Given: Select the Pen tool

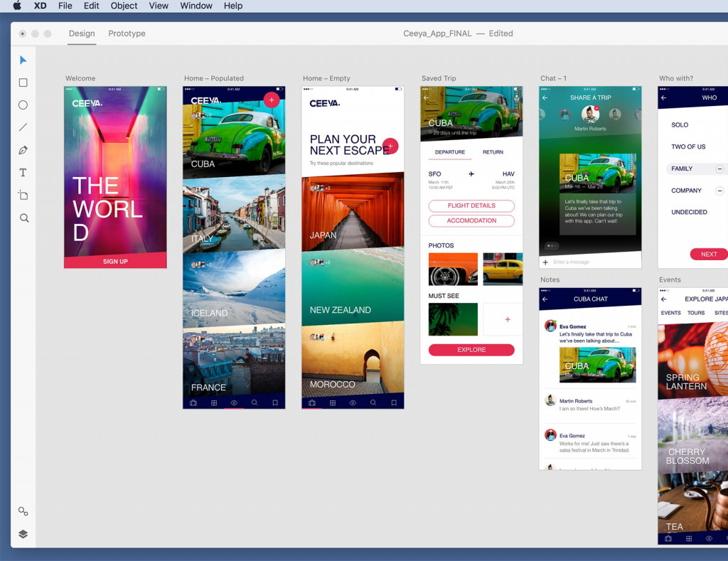Looking at the screenshot, I should point(23,150).
